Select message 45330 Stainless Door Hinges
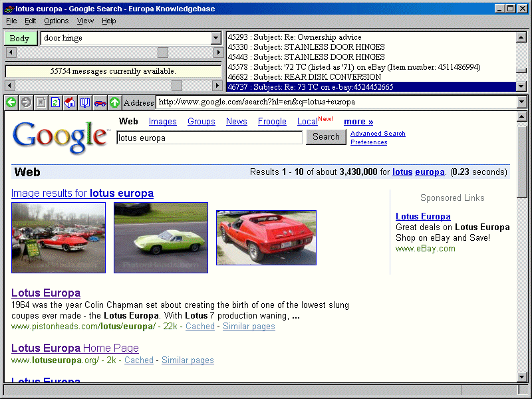The image size is (532, 399). pyautogui.click(x=306, y=47)
